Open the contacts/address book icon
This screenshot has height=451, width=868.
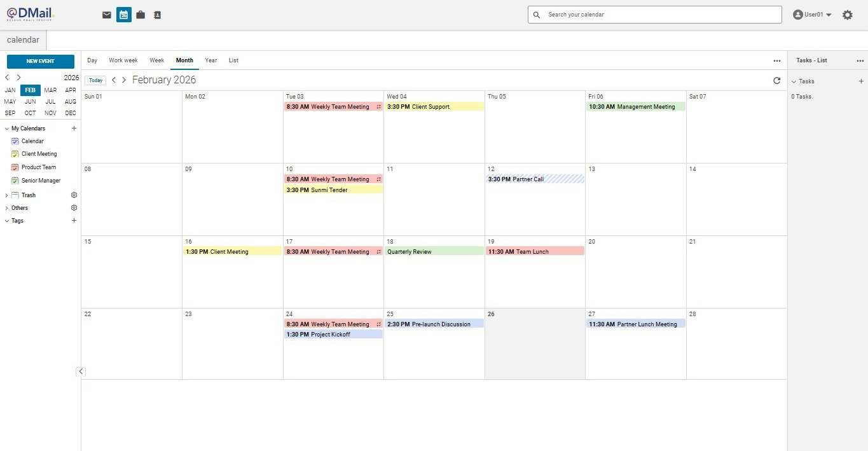(157, 15)
